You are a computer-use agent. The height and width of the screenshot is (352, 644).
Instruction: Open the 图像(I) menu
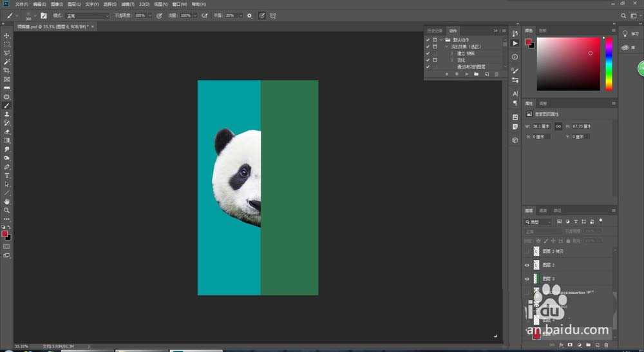coord(56,4)
